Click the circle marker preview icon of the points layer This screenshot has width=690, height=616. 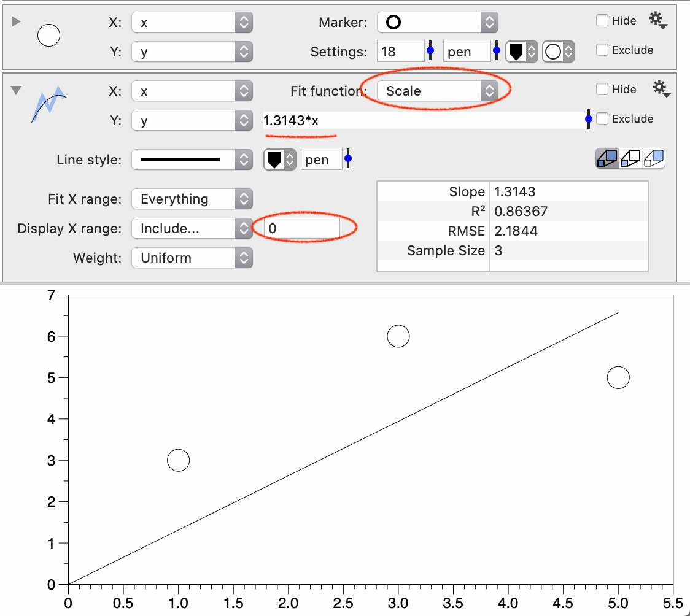48,35
